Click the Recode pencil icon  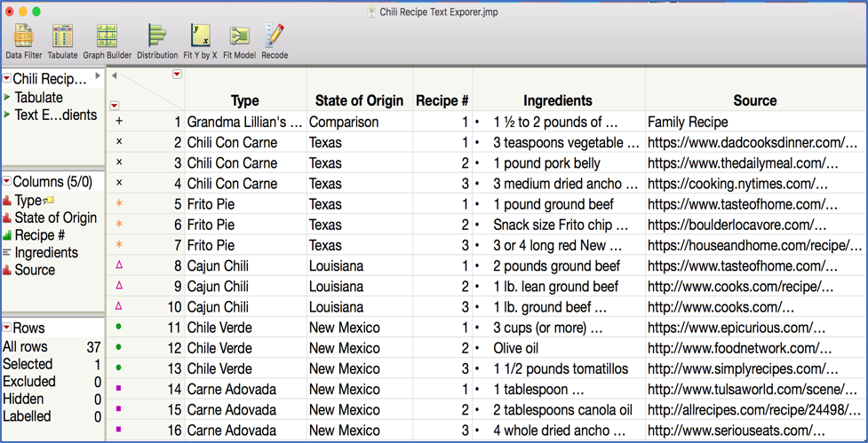(275, 36)
